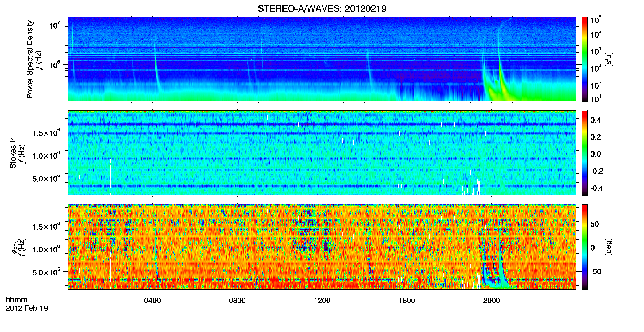Click the -0.4 value on the Stokes color bar
This screenshot has height=332, width=644.
pyautogui.click(x=597, y=188)
